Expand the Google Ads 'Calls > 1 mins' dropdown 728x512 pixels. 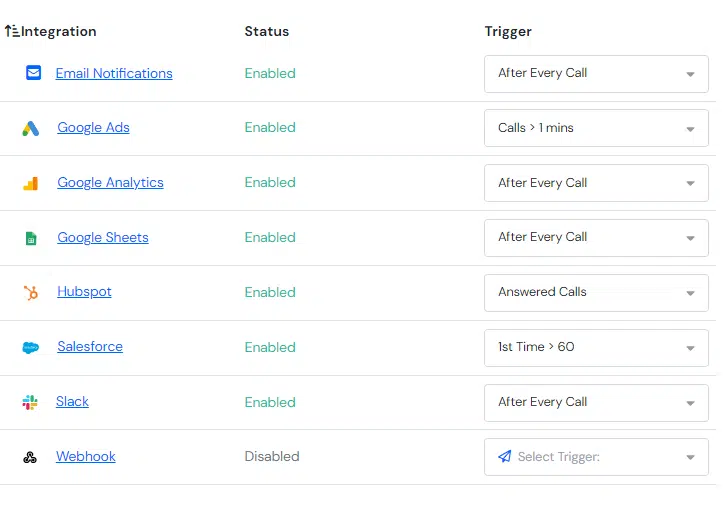(x=596, y=128)
